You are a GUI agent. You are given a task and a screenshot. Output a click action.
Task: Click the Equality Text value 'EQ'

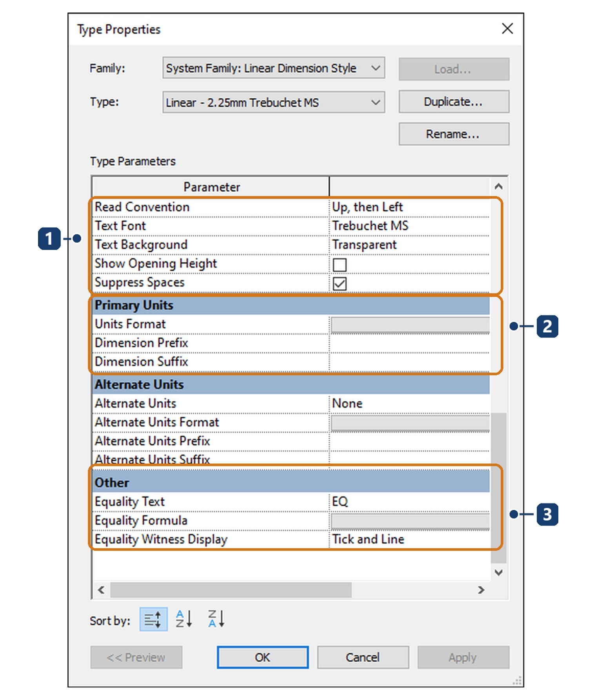click(340, 502)
